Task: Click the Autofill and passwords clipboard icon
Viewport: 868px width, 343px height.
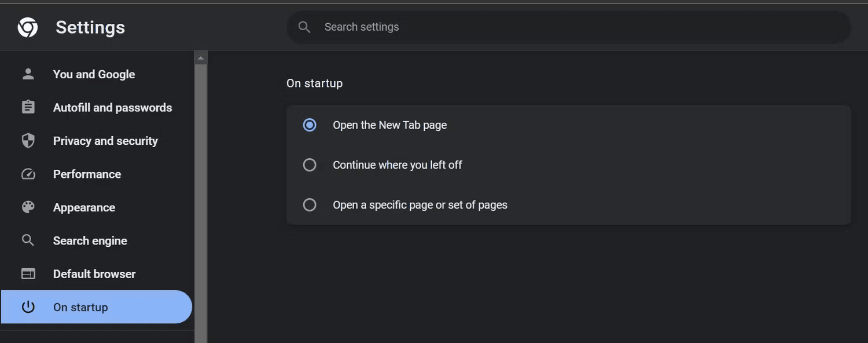Action: [28, 107]
